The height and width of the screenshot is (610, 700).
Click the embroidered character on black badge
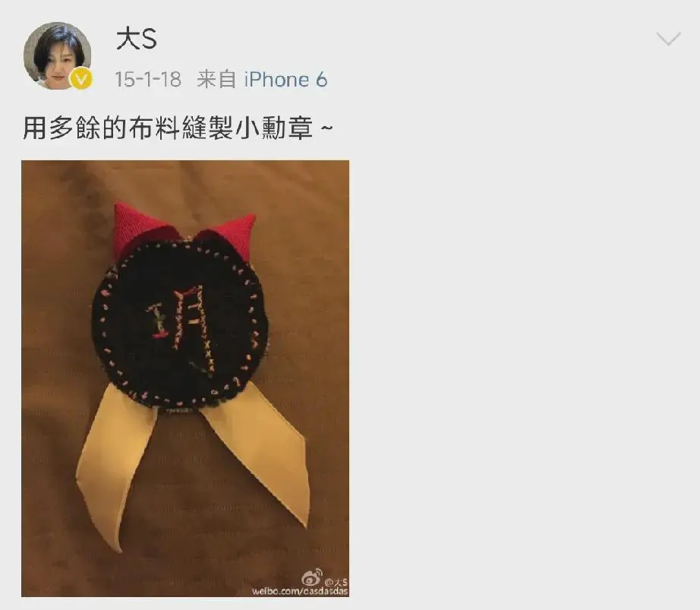[181, 326]
